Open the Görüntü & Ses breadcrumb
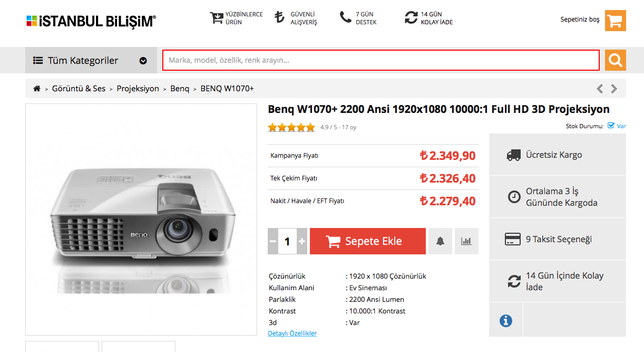 [79, 89]
